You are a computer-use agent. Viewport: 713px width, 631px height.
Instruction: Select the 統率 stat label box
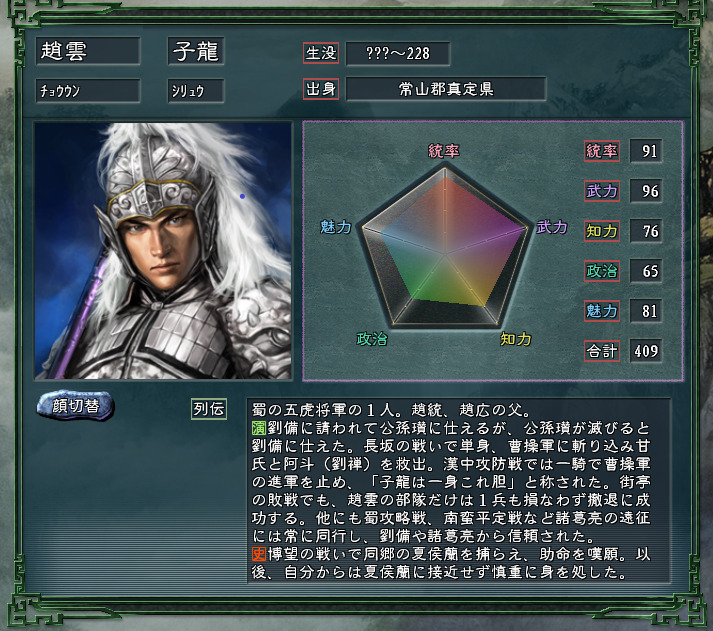point(602,151)
